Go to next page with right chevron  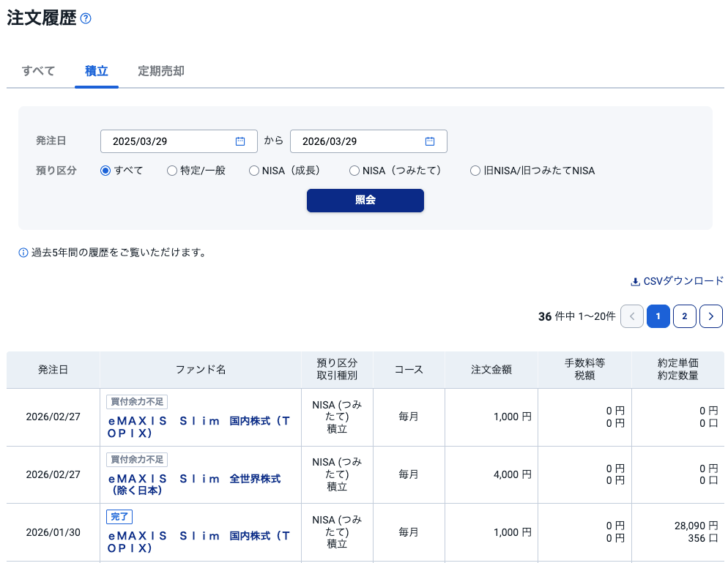click(x=710, y=316)
